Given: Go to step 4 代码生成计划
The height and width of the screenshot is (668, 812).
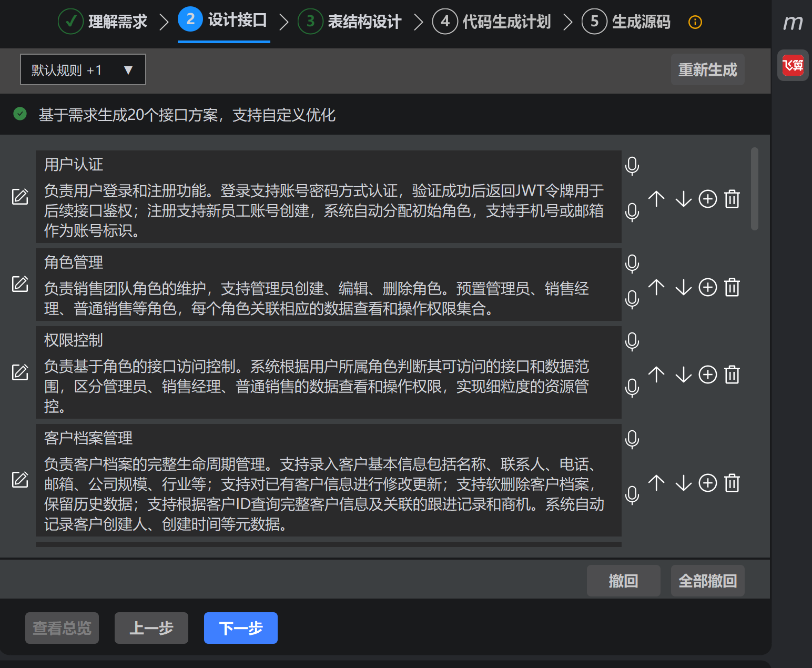Looking at the screenshot, I should [x=492, y=22].
